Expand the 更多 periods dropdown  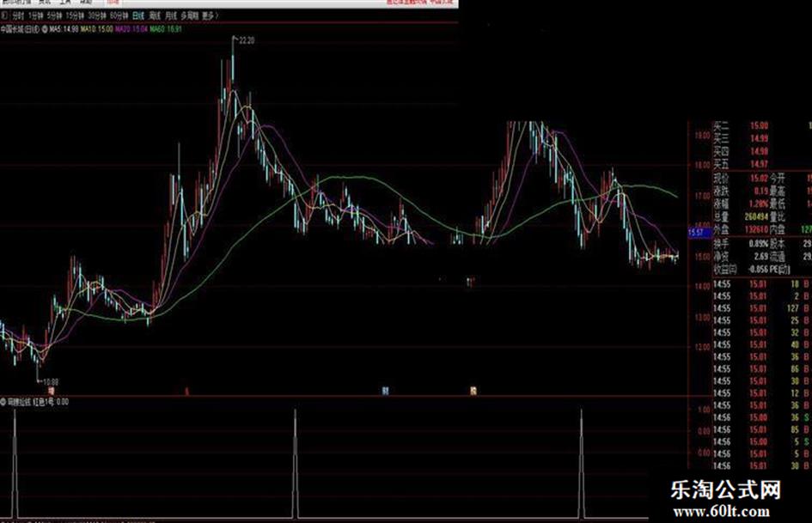coord(209,16)
